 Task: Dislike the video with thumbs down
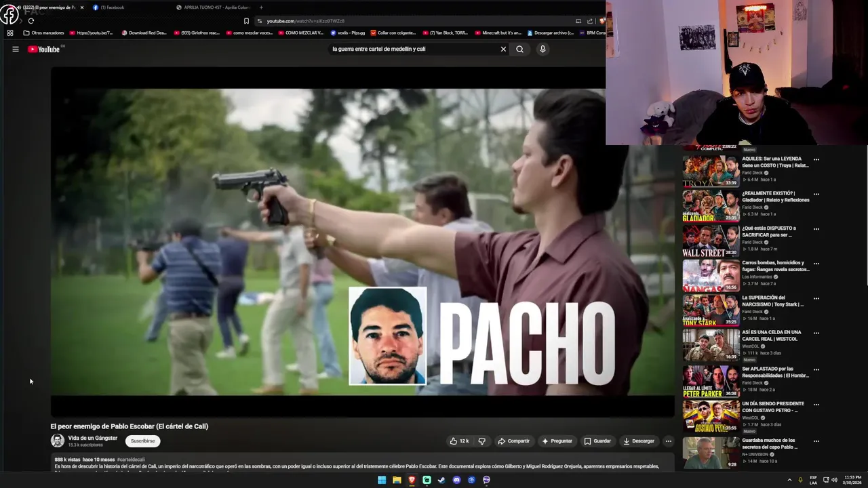tap(482, 441)
